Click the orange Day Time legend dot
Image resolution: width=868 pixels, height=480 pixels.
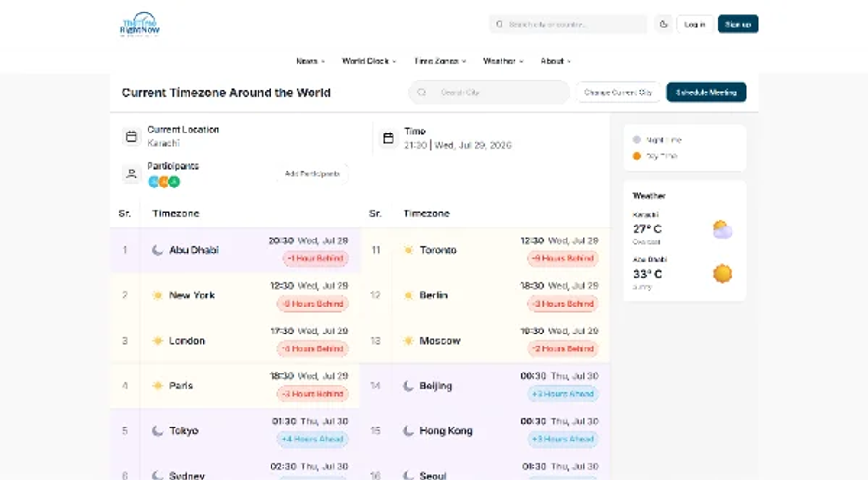click(637, 156)
